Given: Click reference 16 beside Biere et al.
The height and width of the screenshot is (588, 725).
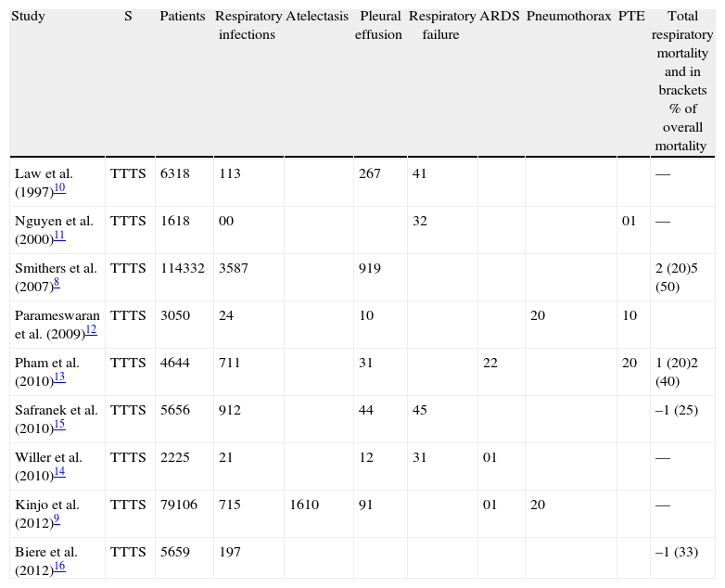Looking at the screenshot, I should point(58,567).
